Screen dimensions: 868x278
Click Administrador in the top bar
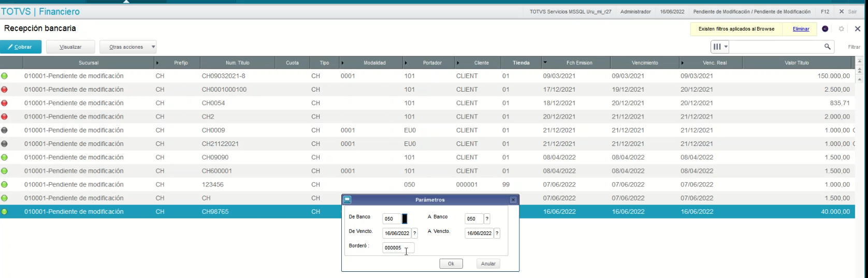(x=635, y=11)
